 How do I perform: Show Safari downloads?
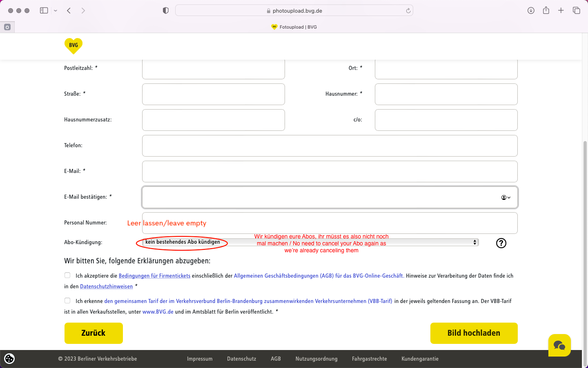[531, 11]
